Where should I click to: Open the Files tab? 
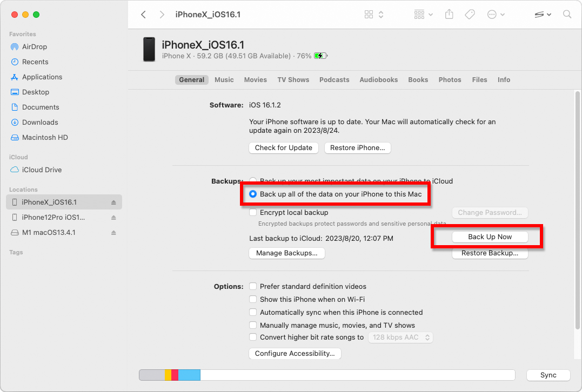479,80
